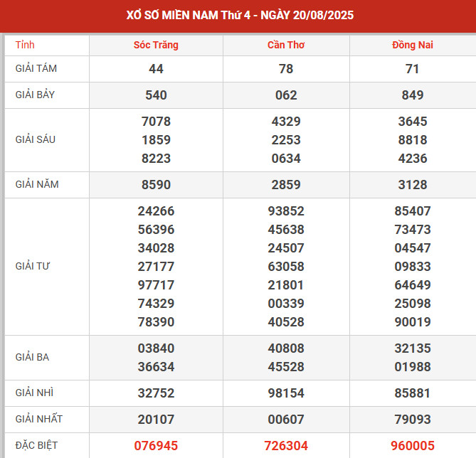Click Giải Tư number 63058
The height and width of the screenshot is (458, 476).
point(286,267)
